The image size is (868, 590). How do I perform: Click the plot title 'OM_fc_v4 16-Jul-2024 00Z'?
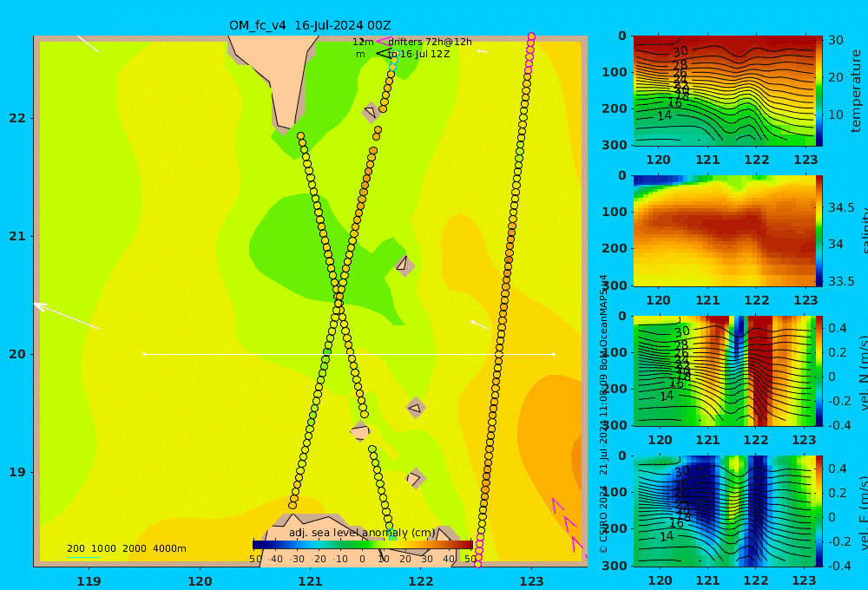click(x=310, y=25)
